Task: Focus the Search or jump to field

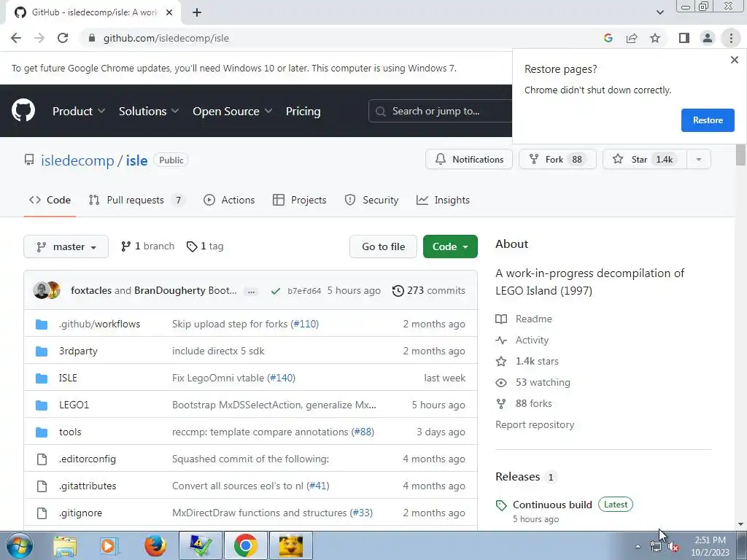Action: click(441, 111)
